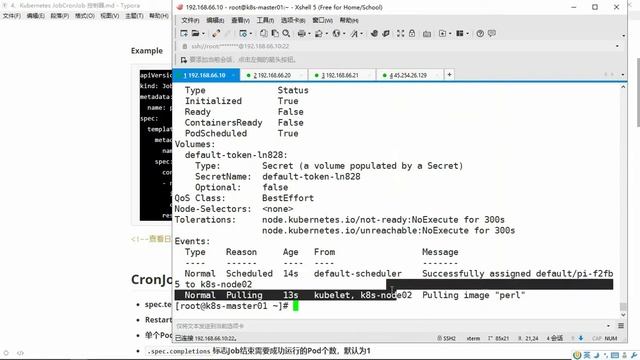Image resolution: width=640 pixels, height=360 pixels.
Task: Click the Reconnect link icon in toolbar
Action: [216, 33]
